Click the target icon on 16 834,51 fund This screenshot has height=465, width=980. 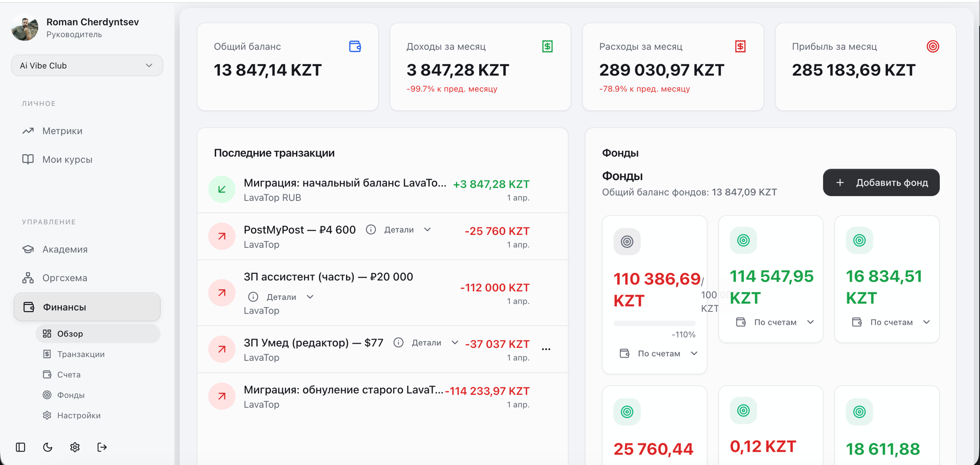pyautogui.click(x=859, y=241)
